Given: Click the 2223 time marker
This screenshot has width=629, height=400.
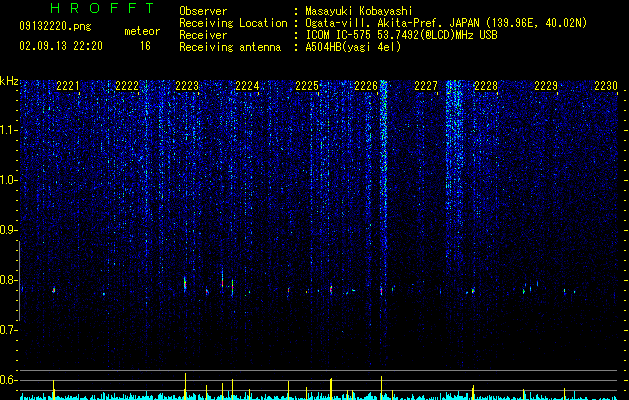Looking at the screenshot, I should [x=187, y=86].
